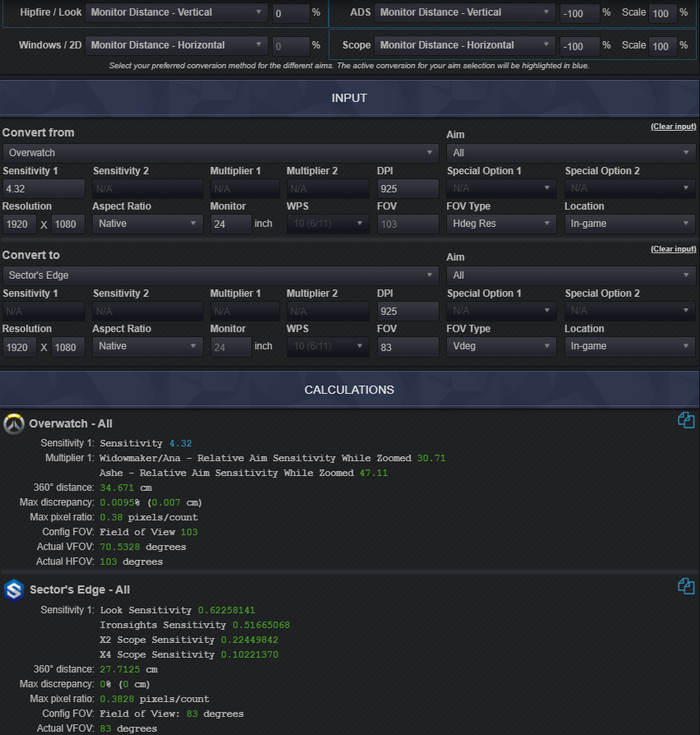Open Convert from FOV Type dropdown
The width and height of the screenshot is (700, 735).
coord(501,224)
